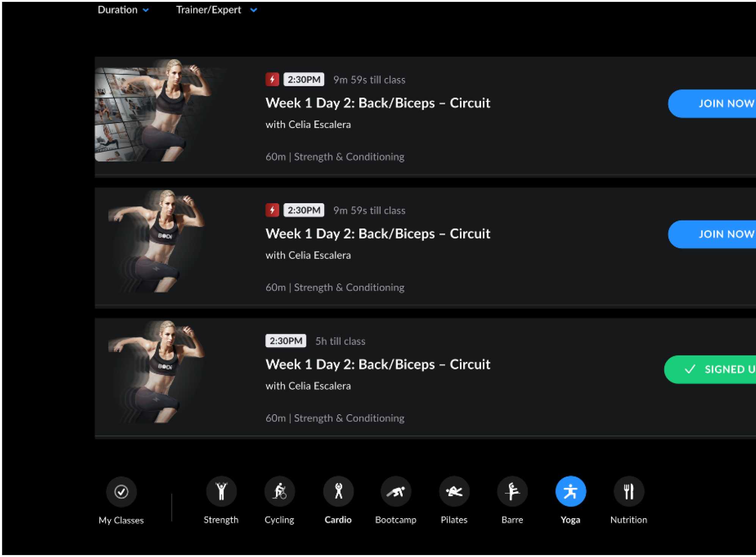This screenshot has width=756, height=557.
Task: Open the Strength category icon
Action: click(221, 491)
